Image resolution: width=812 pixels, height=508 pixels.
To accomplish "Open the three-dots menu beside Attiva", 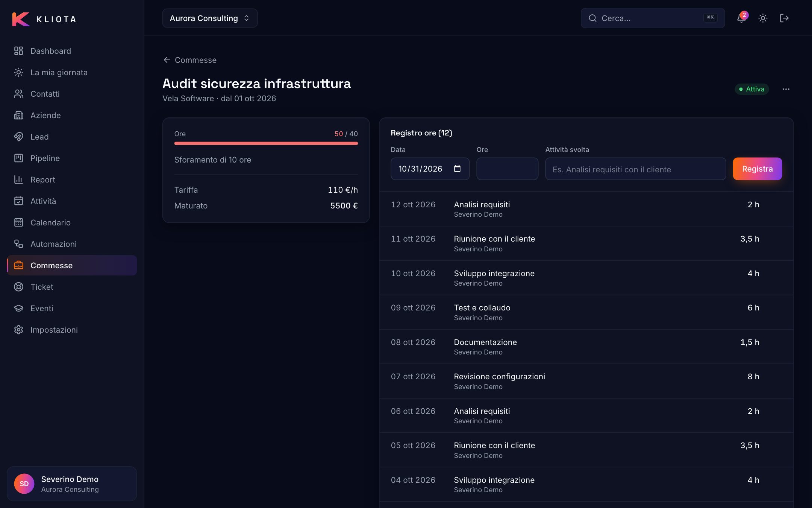I will pyautogui.click(x=786, y=89).
